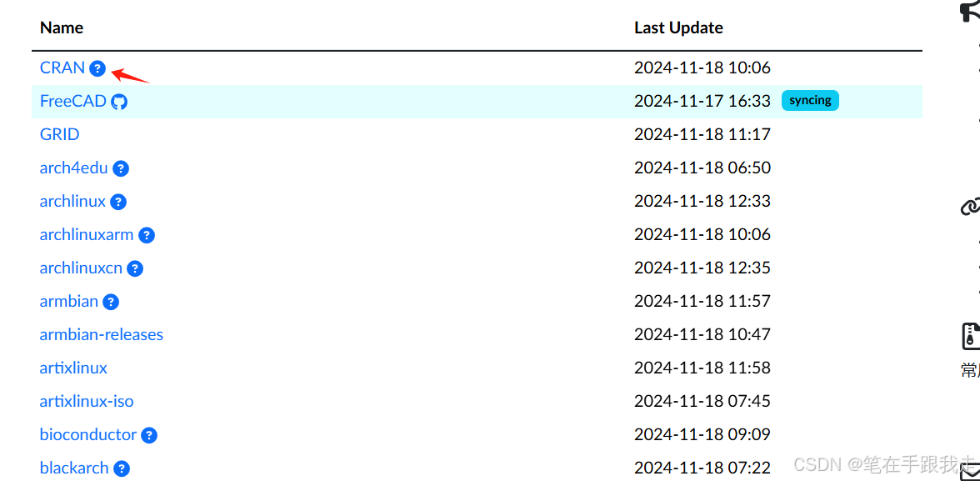Screen dimensions: 980x481
Task: Click archlinuxcn's help icon
Action: click(136, 268)
